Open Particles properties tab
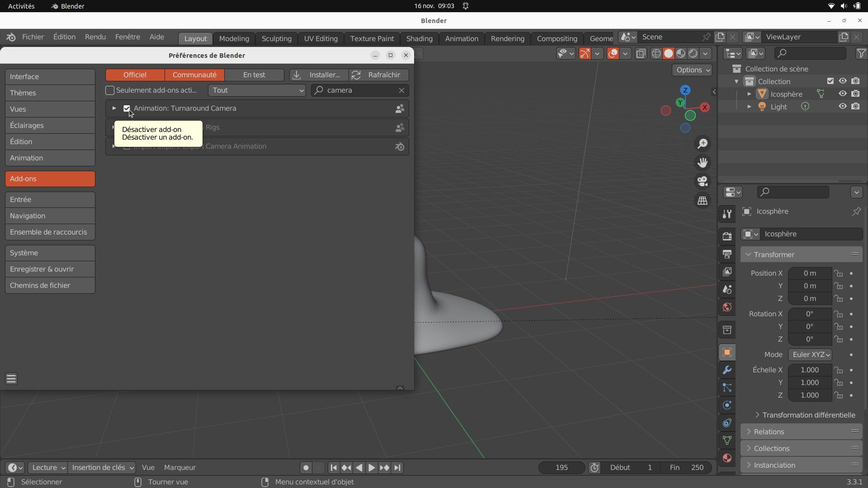Viewport: 868px width, 488px height. click(x=727, y=388)
